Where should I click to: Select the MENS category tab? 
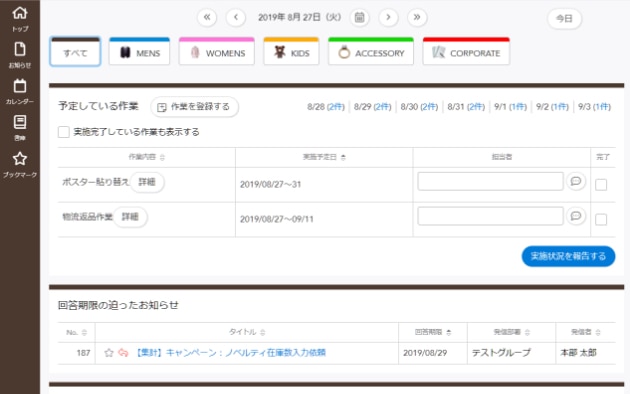(x=139, y=52)
